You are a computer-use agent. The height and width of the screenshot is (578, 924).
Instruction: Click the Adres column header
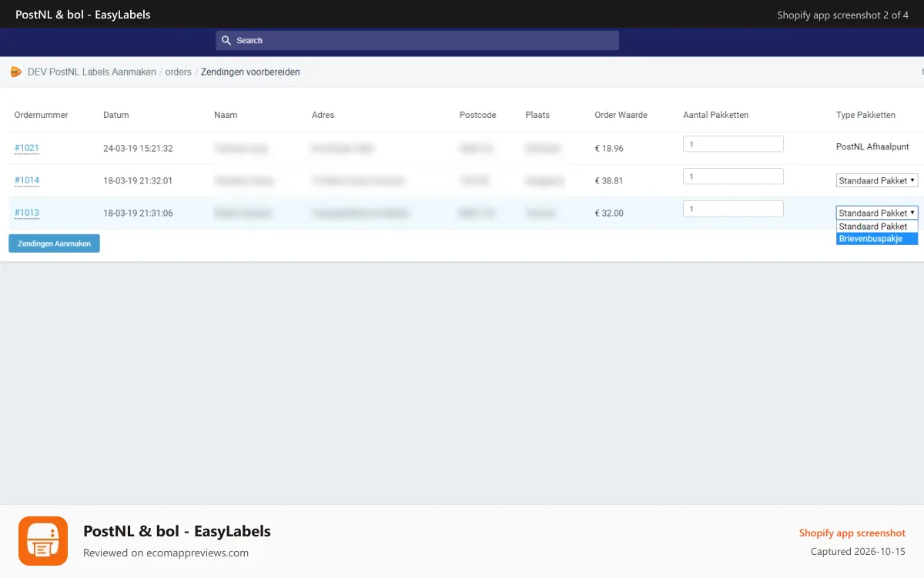pos(323,115)
